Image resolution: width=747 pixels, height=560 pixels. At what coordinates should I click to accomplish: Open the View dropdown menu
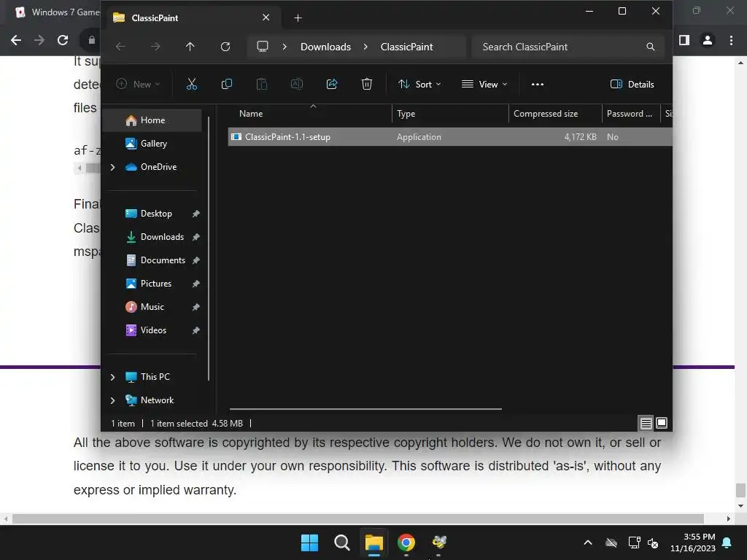484,85
